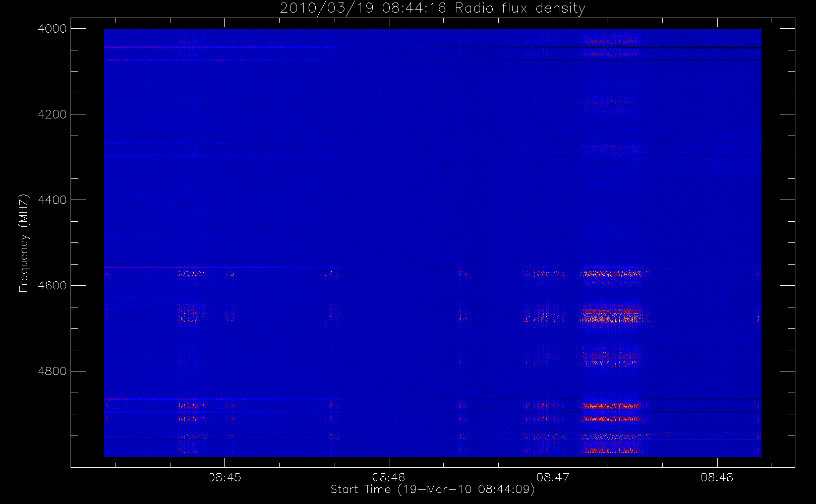Screen dimensions: 816x504
Task: Click the 08:48 time axis label
Action: tap(717, 477)
